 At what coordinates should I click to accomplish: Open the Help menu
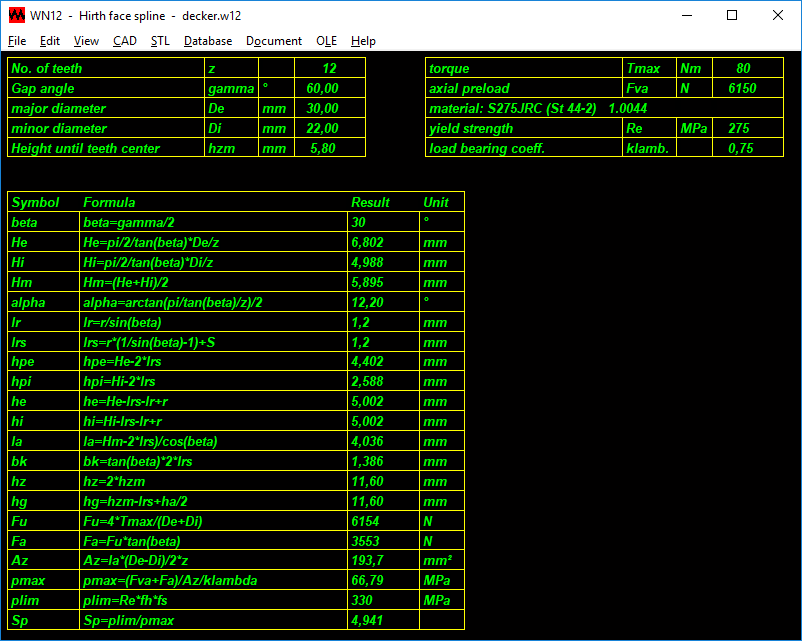pos(363,41)
